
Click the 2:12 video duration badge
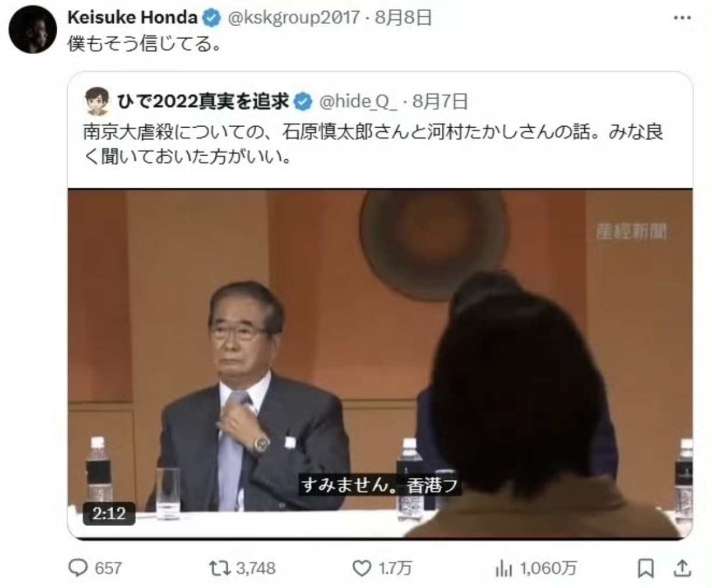click(109, 513)
